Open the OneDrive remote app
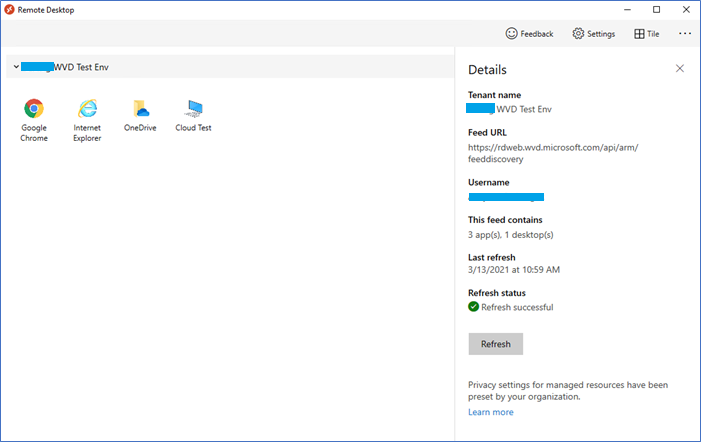This screenshot has height=442, width=701. tap(140, 115)
